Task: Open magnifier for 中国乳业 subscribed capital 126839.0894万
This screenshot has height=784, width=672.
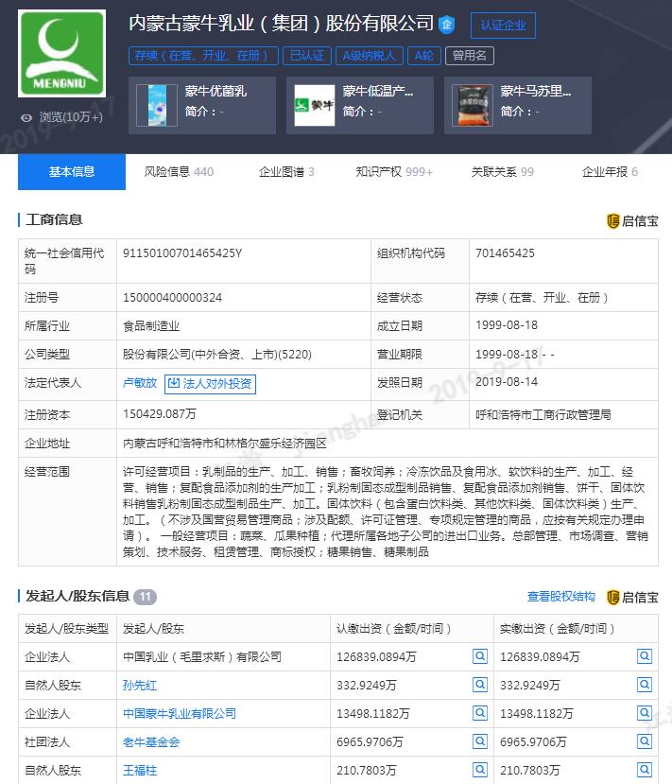Action: pos(479,656)
